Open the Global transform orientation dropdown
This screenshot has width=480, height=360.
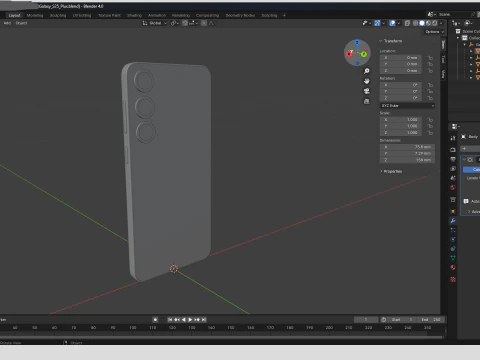point(154,23)
